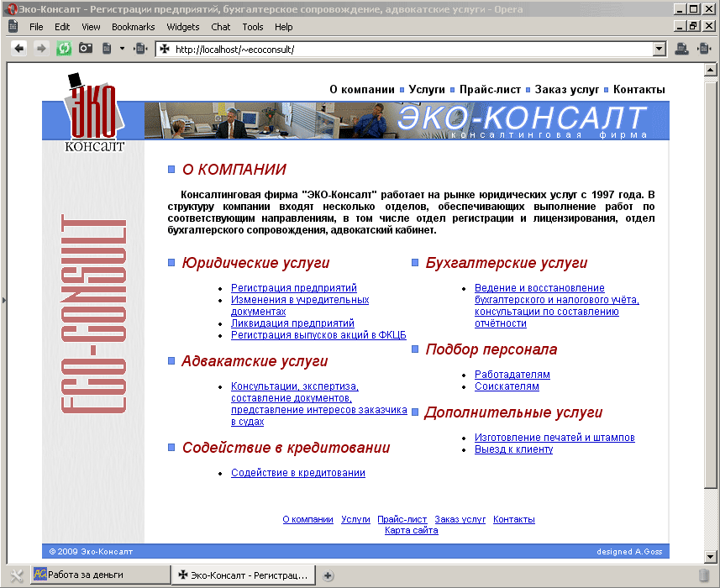Click the panels icon left of address bar

tap(140, 48)
